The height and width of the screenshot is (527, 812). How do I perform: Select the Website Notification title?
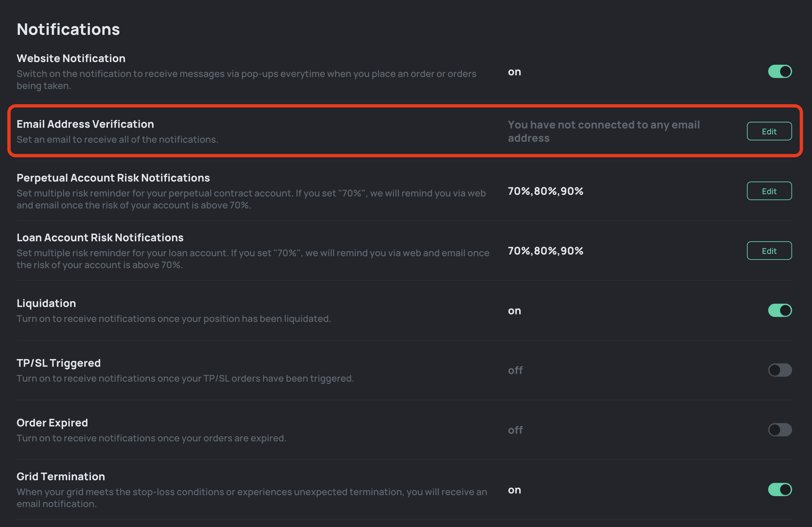coord(71,58)
